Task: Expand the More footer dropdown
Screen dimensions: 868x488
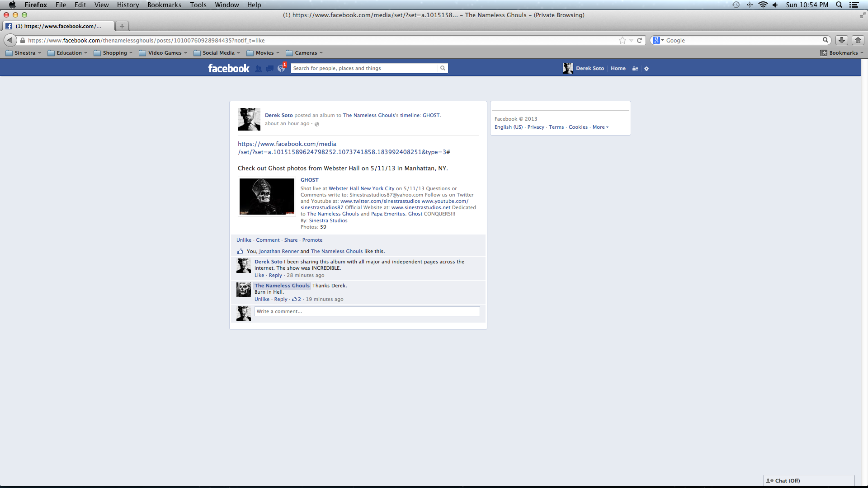Action: point(600,127)
